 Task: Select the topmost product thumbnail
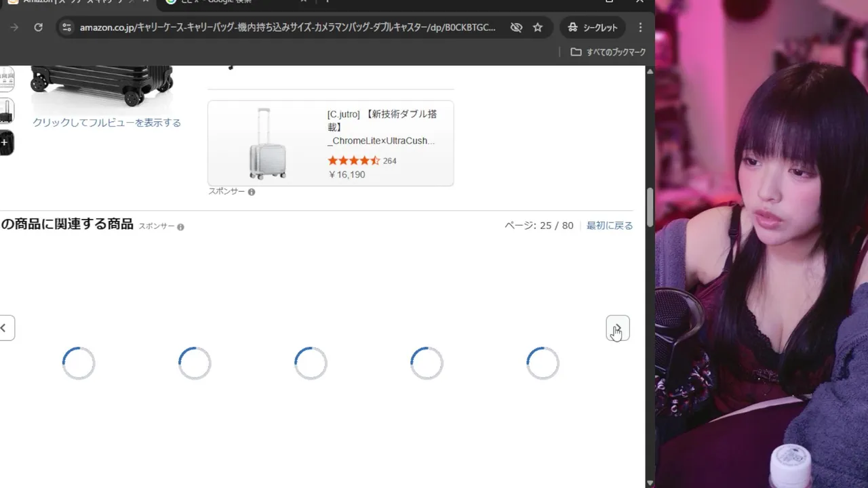click(x=5, y=79)
